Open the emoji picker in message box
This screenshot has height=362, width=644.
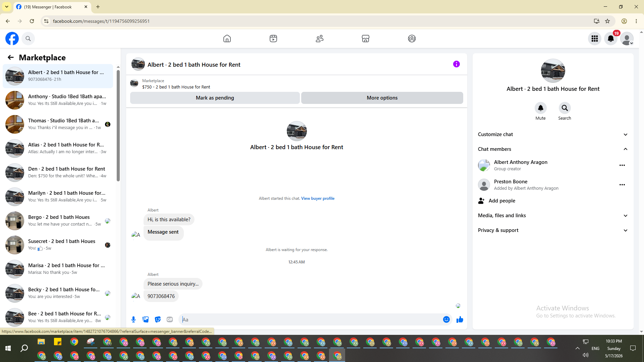[446, 319]
